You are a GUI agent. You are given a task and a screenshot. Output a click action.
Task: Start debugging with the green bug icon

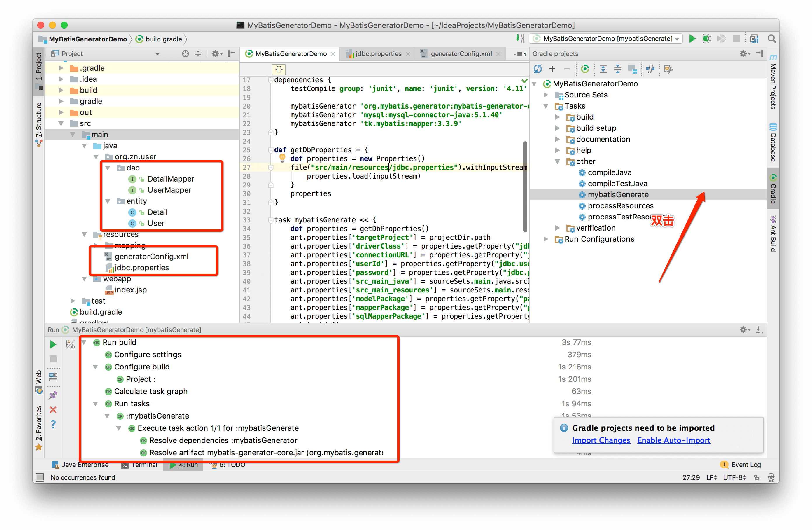[706, 39]
